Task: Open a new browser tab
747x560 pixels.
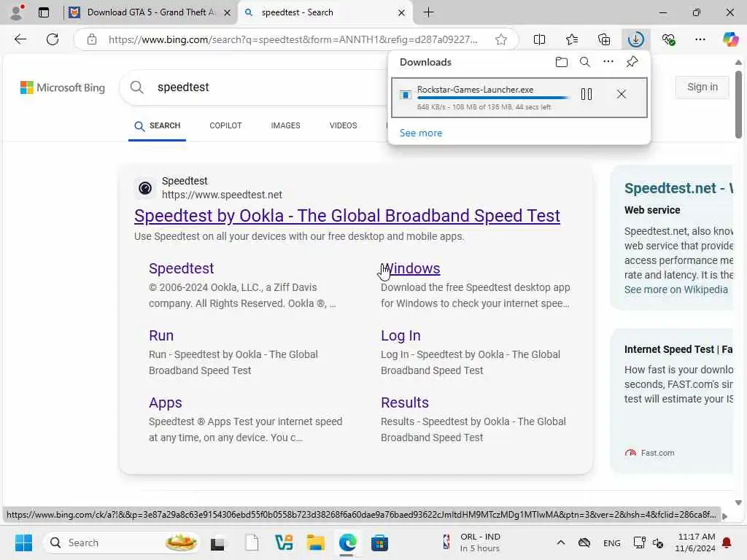Action: tap(428, 12)
